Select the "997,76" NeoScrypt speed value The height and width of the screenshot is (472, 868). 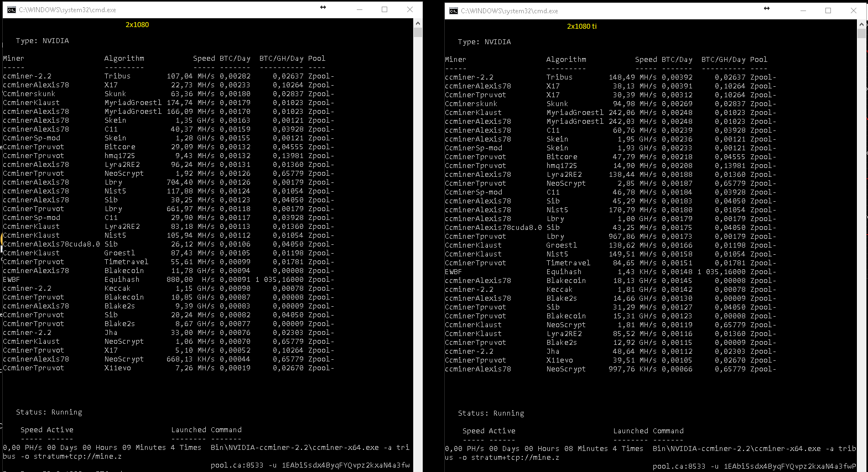622,369
